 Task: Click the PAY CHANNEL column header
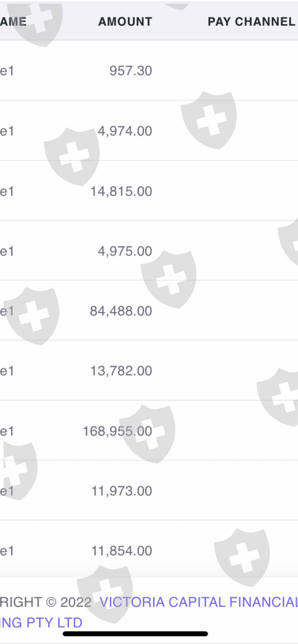251,22
